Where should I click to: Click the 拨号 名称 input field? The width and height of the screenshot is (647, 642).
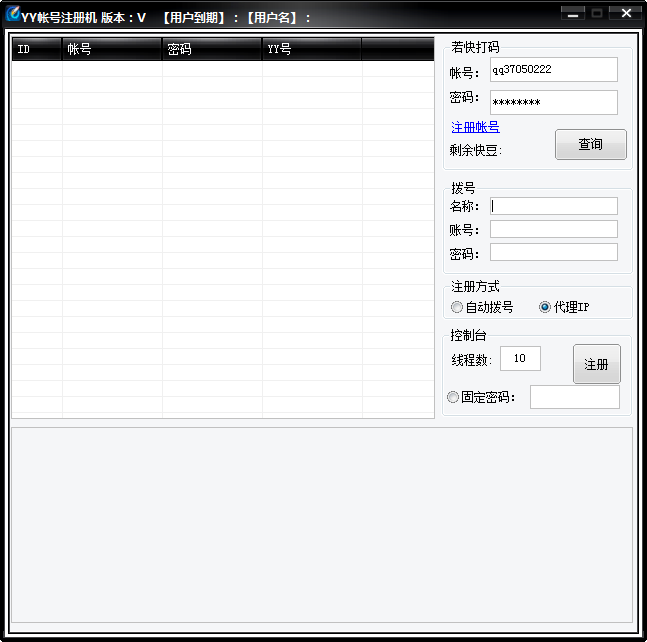coord(553,206)
